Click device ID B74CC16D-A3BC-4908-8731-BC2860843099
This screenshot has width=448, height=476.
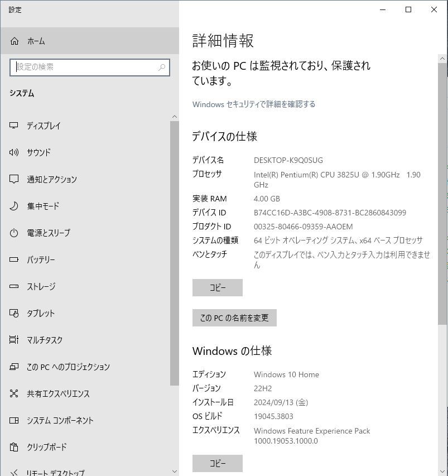(330, 213)
